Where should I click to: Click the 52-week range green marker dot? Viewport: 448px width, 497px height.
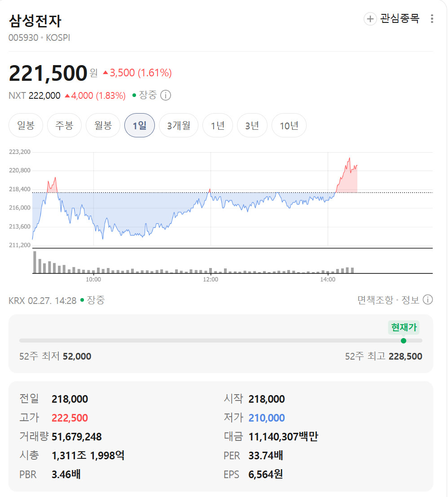point(403,341)
